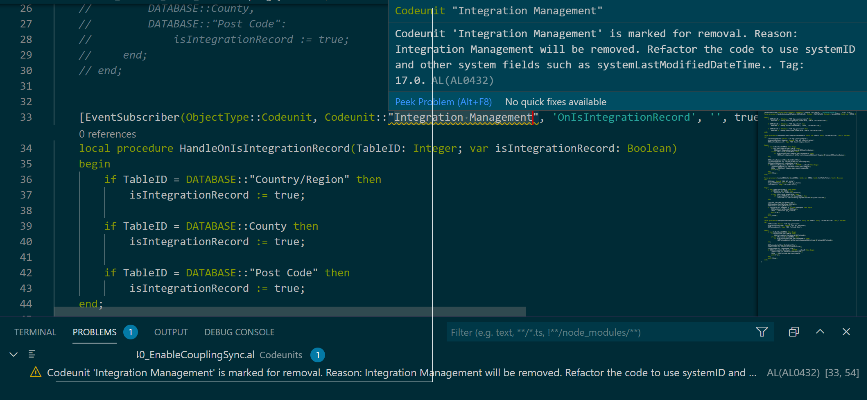Open Peek Problem from the hover tooltip
868x400 pixels.
pyautogui.click(x=443, y=102)
